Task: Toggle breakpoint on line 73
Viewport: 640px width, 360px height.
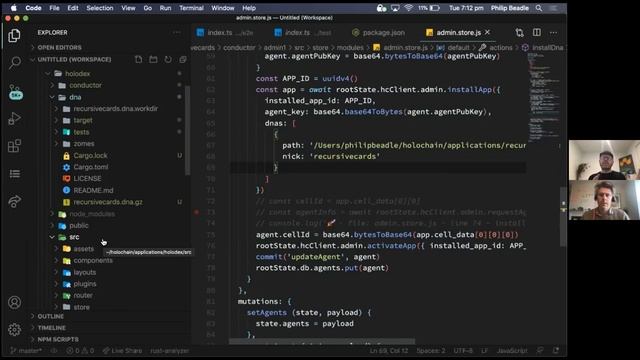Action: (197, 212)
